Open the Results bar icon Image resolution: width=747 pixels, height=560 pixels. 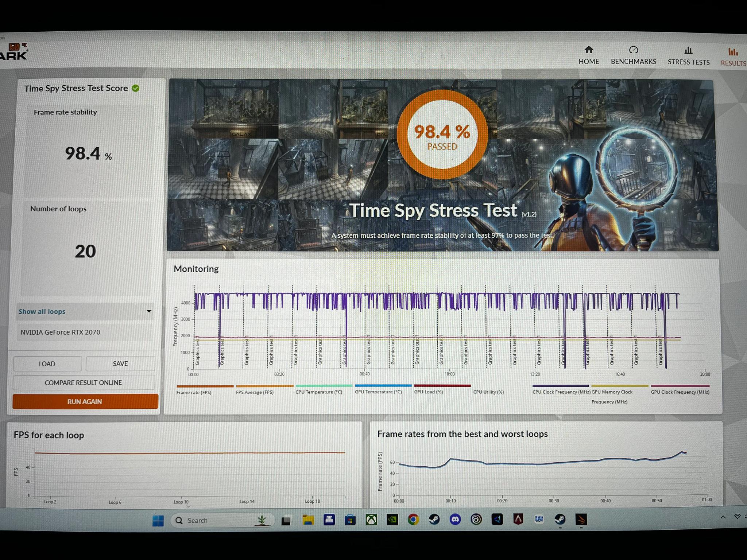point(733,52)
